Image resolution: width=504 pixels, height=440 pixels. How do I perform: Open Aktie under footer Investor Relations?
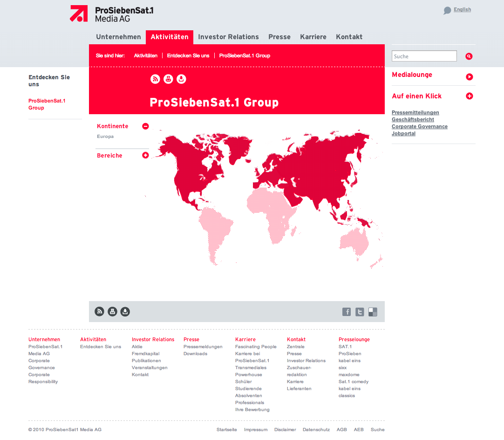click(137, 347)
